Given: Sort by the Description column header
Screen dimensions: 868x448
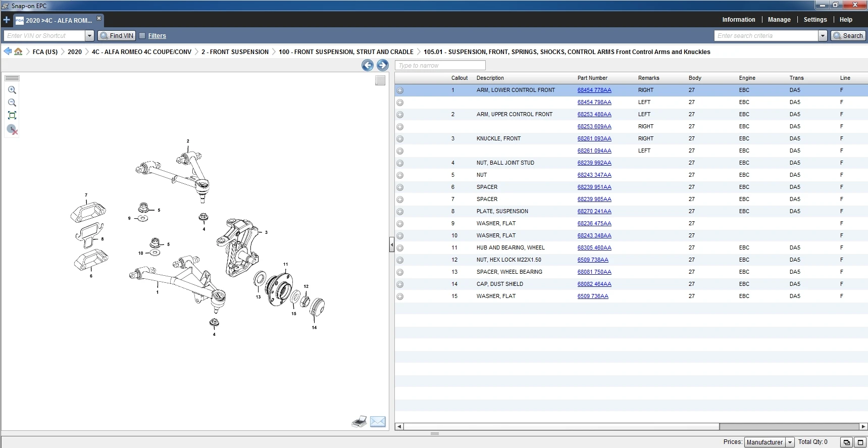Looking at the screenshot, I should (x=490, y=78).
